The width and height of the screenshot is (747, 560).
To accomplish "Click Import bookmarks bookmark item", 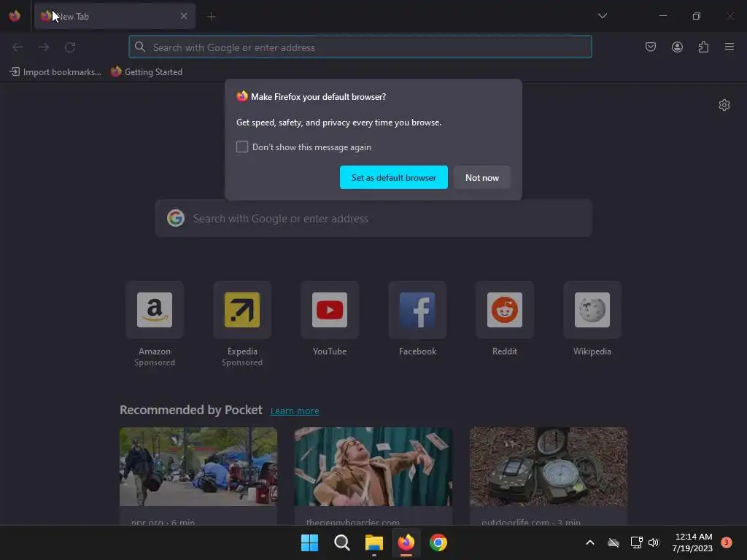I will coord(55,72).
